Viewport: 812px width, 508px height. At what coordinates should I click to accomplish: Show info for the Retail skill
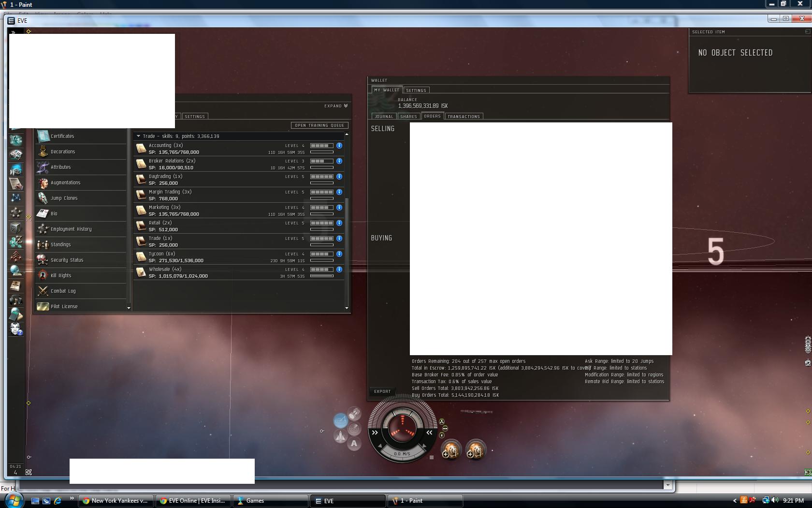339,223
